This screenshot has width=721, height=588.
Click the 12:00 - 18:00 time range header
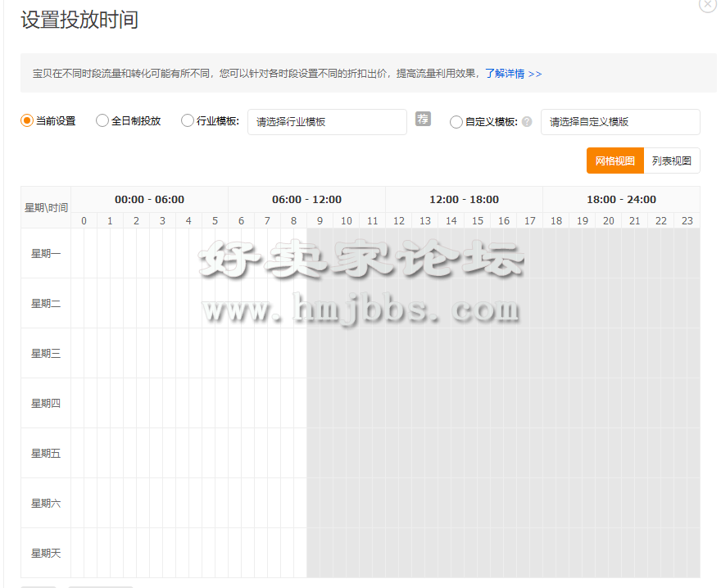pyautogui.click(x=464, y=200)
